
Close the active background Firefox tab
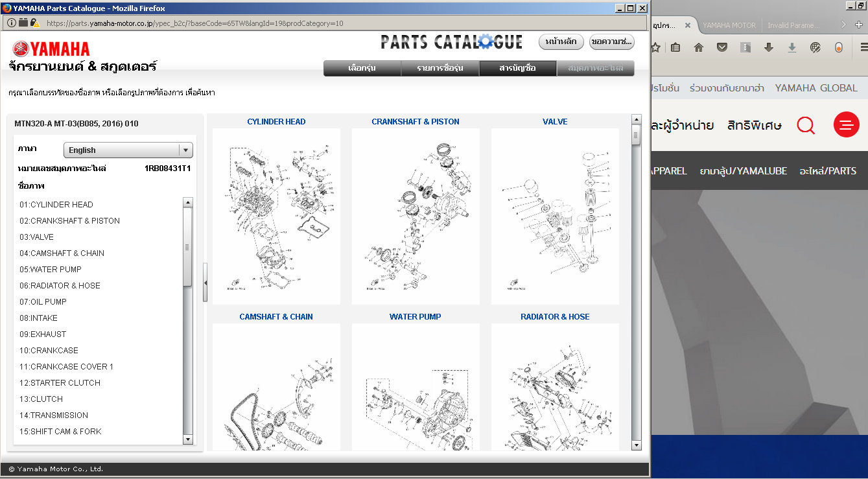pyautogui.click(x=687, y=25)
